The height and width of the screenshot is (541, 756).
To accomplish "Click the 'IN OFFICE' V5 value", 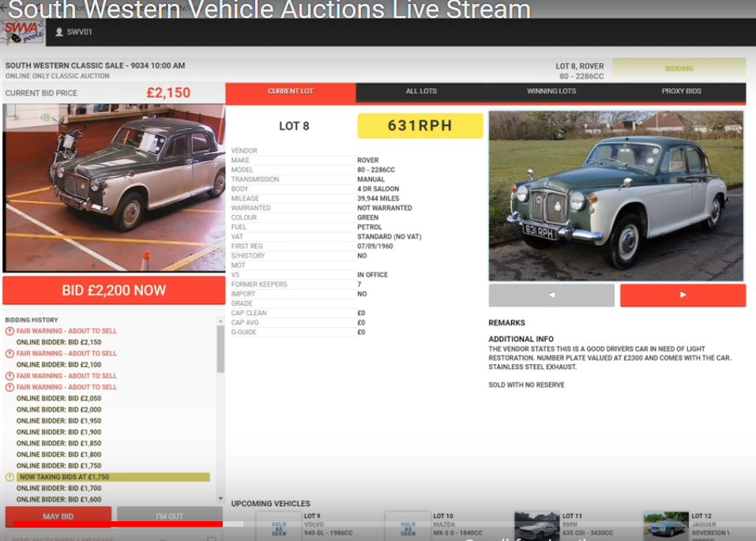I will click(372, 275).
